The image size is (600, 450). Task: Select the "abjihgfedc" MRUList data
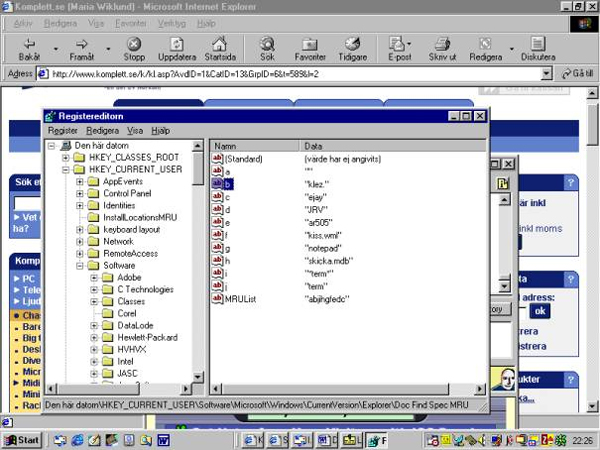point(327,299)
